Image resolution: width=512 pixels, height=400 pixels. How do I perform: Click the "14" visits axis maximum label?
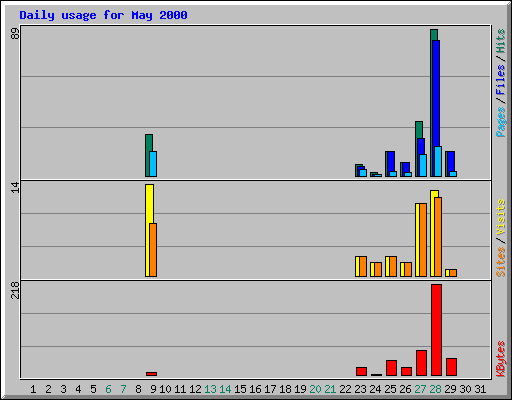(15, 187)
